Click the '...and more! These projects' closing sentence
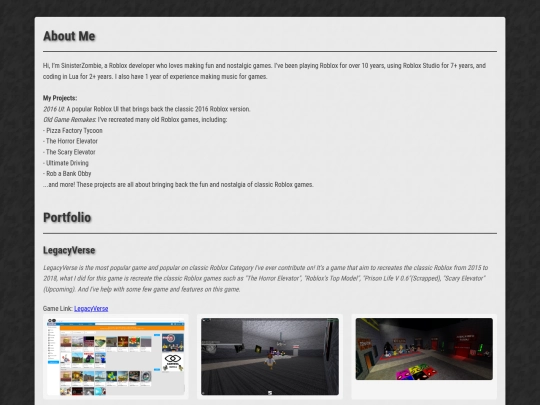Screen dimensions: 540x405 178,185
